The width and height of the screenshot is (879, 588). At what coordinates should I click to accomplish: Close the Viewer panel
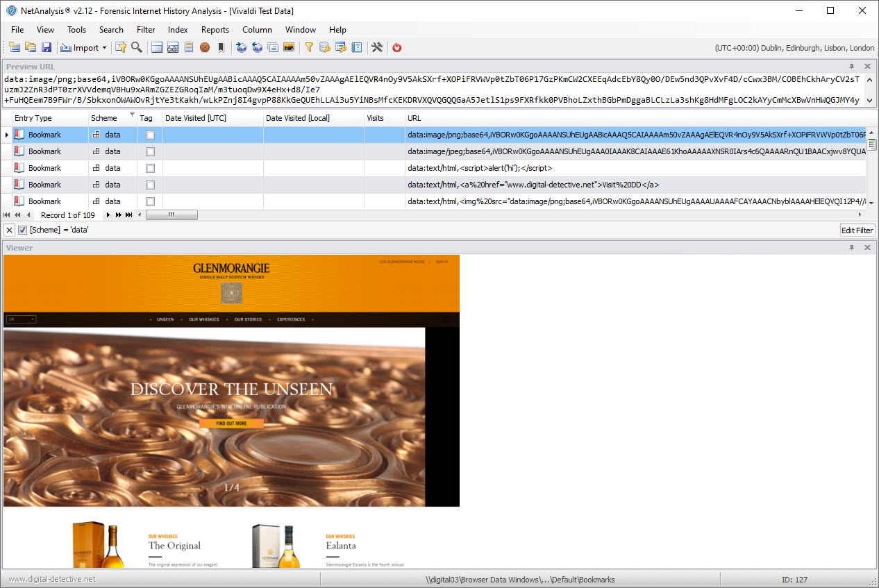[x=867, y=248]
